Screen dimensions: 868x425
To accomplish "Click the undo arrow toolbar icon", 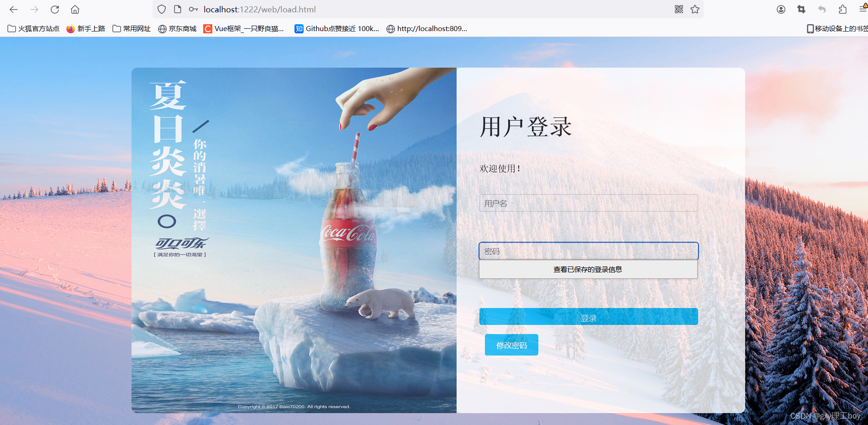I will click(822, 9).
